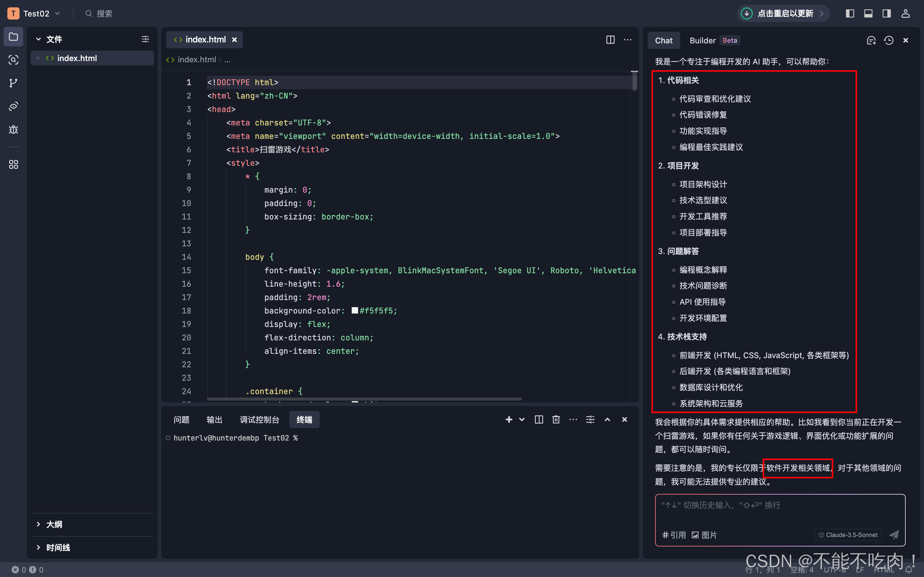Screen dimensions: 924x577
Task: Expand the 时间线 timeline section
Action: tap(58, 548)
